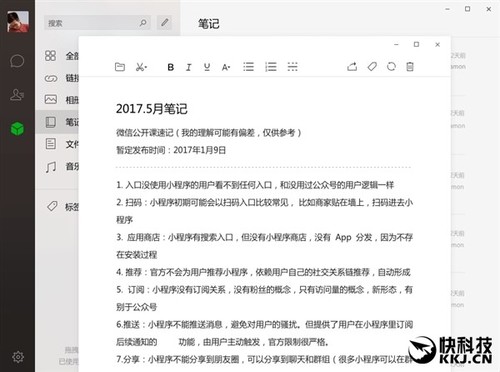500x372 pixels.
Task: Insert a bulleted list
Action: 248,67
